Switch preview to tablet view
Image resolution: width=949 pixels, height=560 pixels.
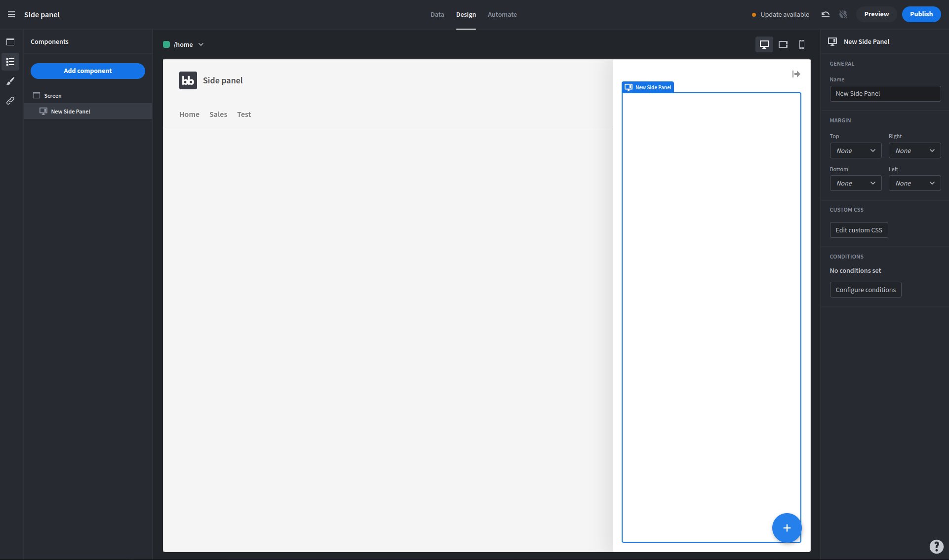point(783,44)
